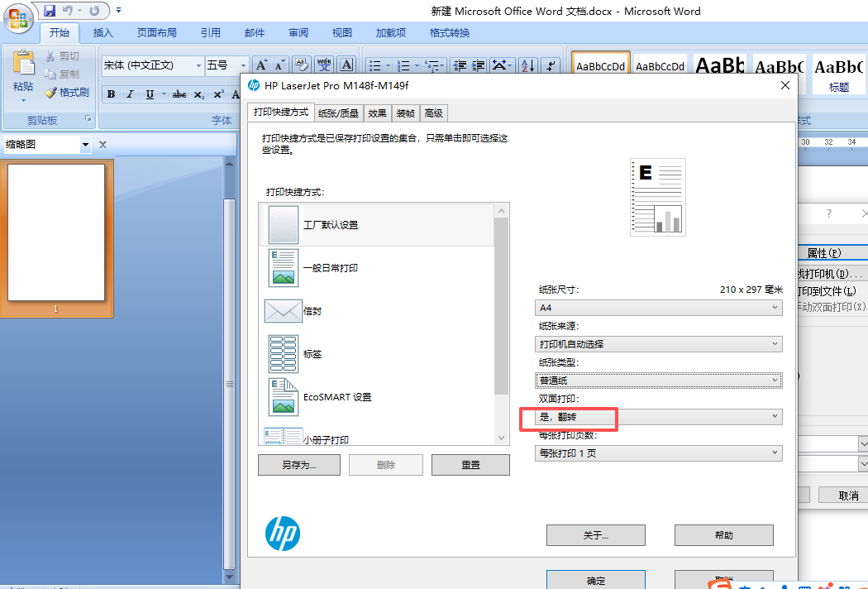Open quick access toolbar customize arrow

pyautogui.click(x=118, y=10)
